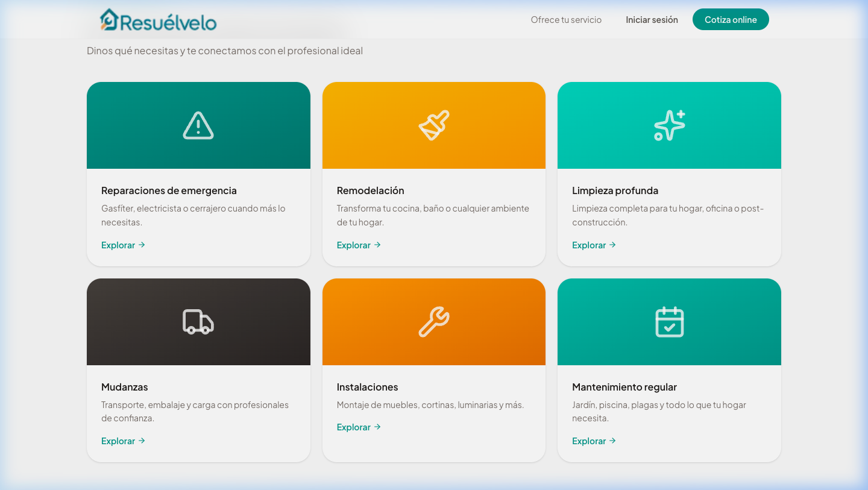Click Explorar on the Instalaciones card
868x490 pixels.
click(354, 427)
